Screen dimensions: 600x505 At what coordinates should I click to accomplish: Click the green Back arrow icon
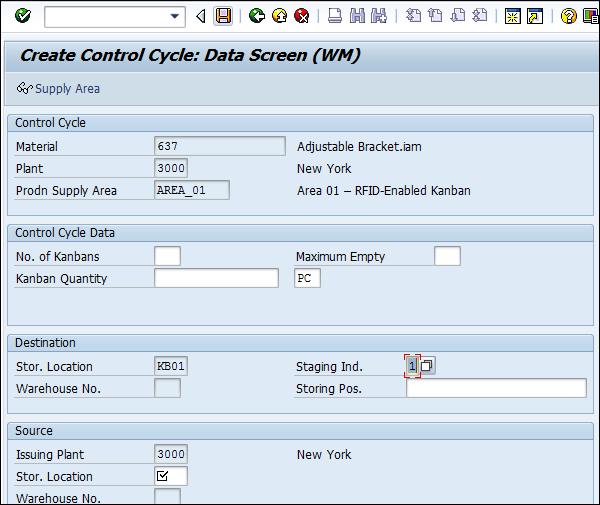(x=257, y=16)
